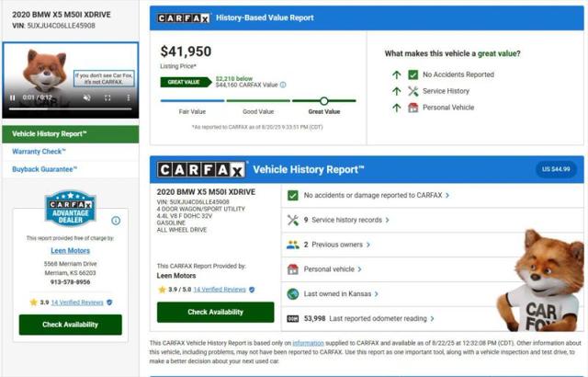Viewport: 588px width, 377px height.
Task: Open the information link in the disclaimer
Action: tap(308, 343)
